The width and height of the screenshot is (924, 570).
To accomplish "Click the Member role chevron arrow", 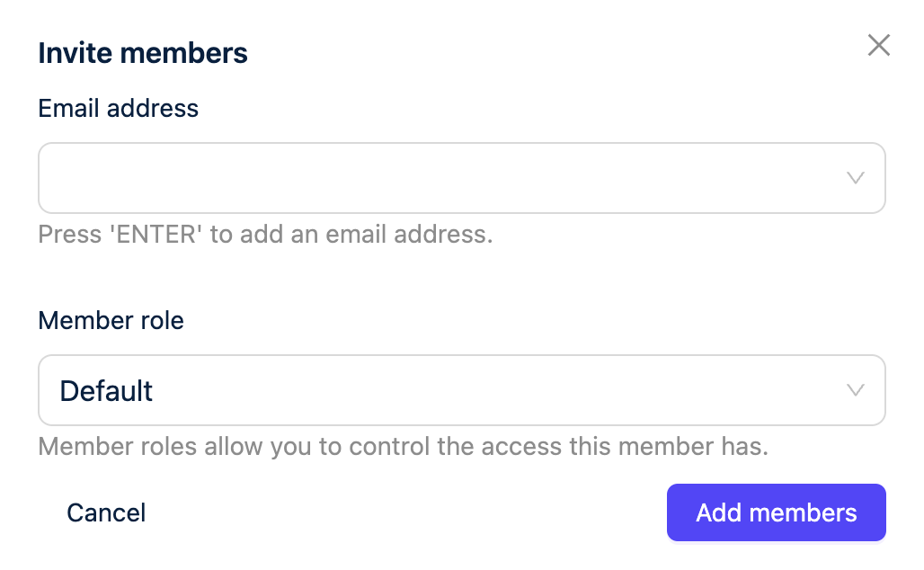I will tap(856, 390).
